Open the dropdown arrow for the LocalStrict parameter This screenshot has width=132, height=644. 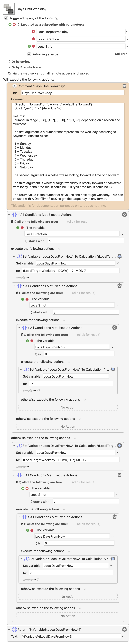tap(127, 46)
